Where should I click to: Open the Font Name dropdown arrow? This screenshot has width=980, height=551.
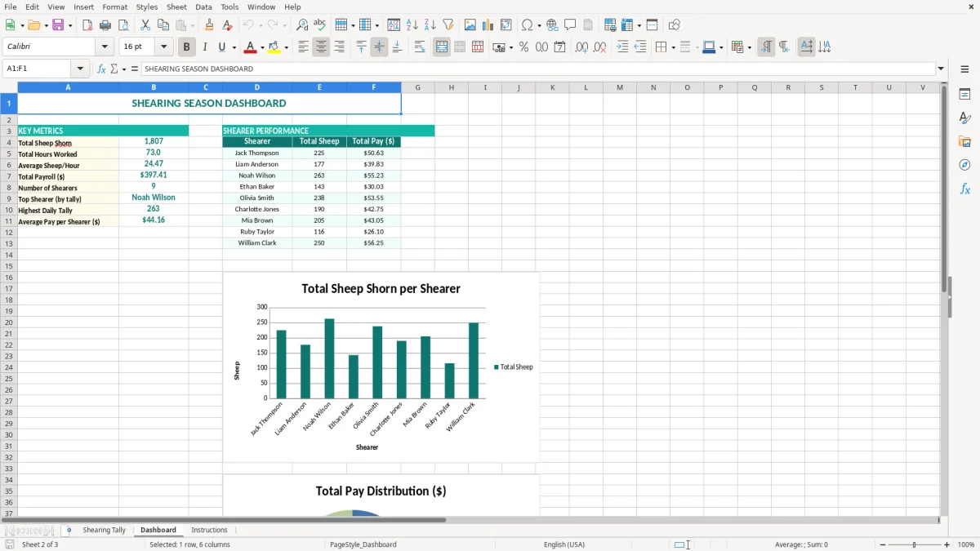click(x=105, y=47)
